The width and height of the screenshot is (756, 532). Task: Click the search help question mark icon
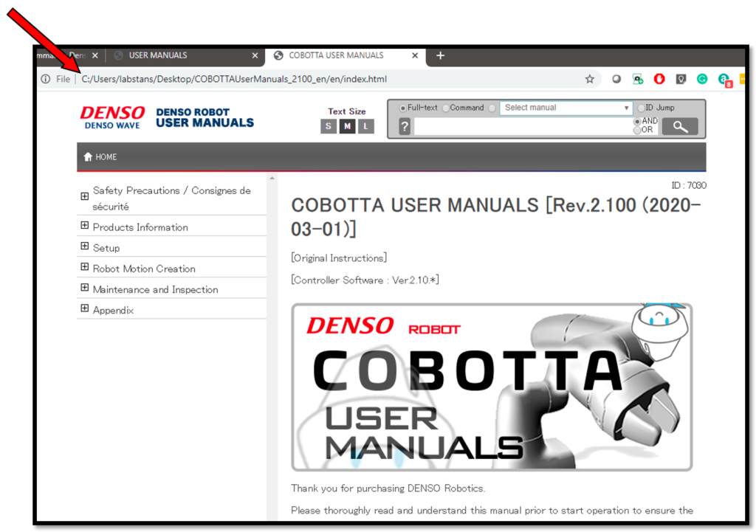[405, 127]
